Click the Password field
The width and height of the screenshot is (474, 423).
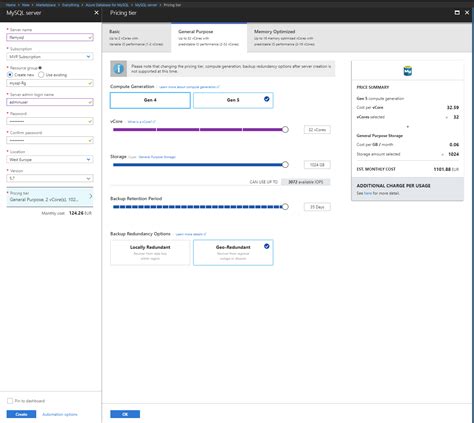tap(50, 121)
